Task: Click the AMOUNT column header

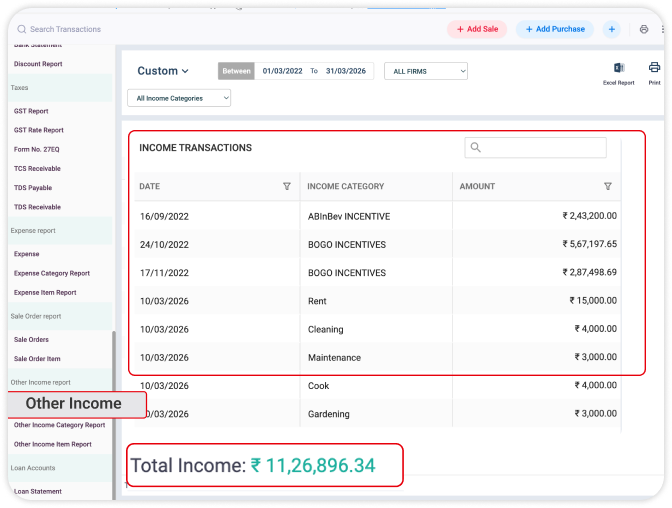Action: click(477, 186)
